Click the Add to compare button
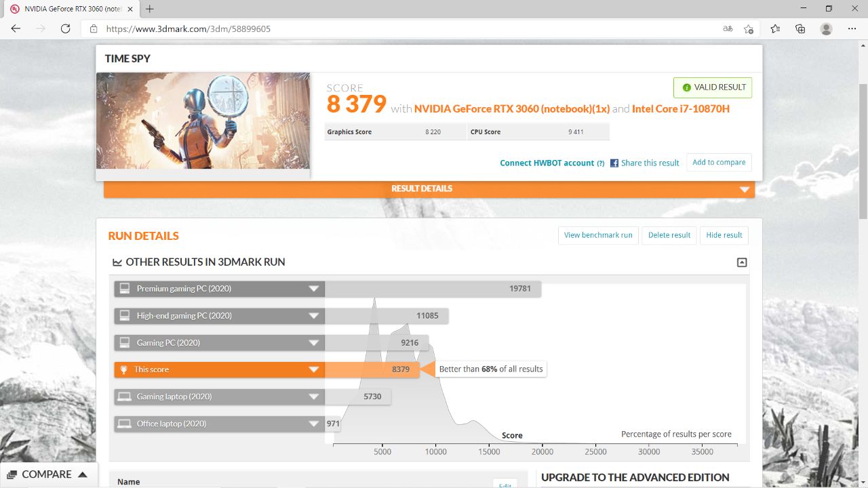Viewport: 868px width, 488px height. point(719,163)
